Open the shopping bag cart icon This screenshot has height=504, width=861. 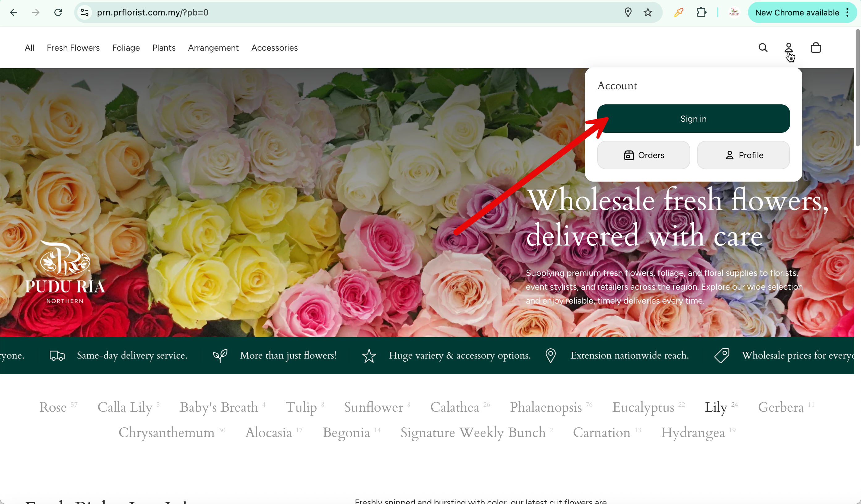[x=816, y=48]
